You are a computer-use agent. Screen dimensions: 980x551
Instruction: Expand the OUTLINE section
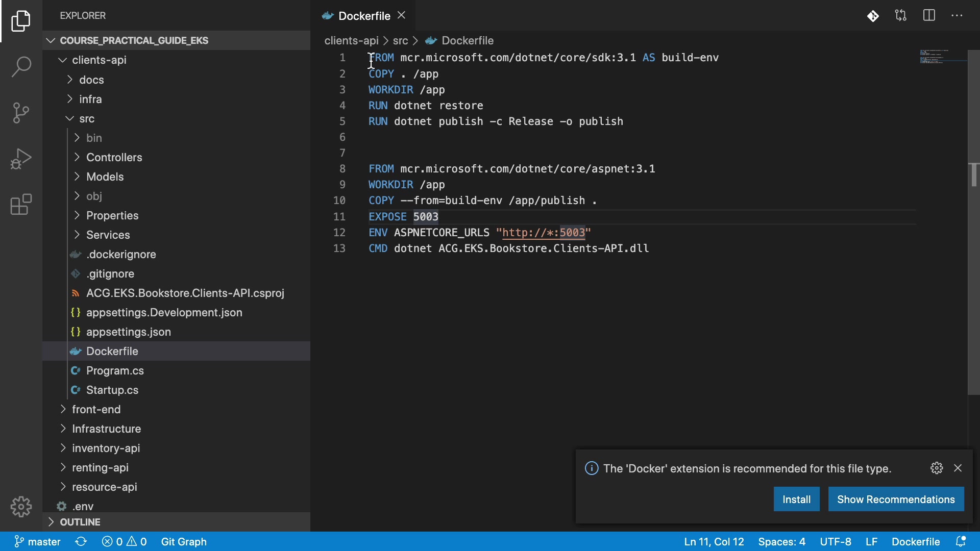[x=80, y=522]
